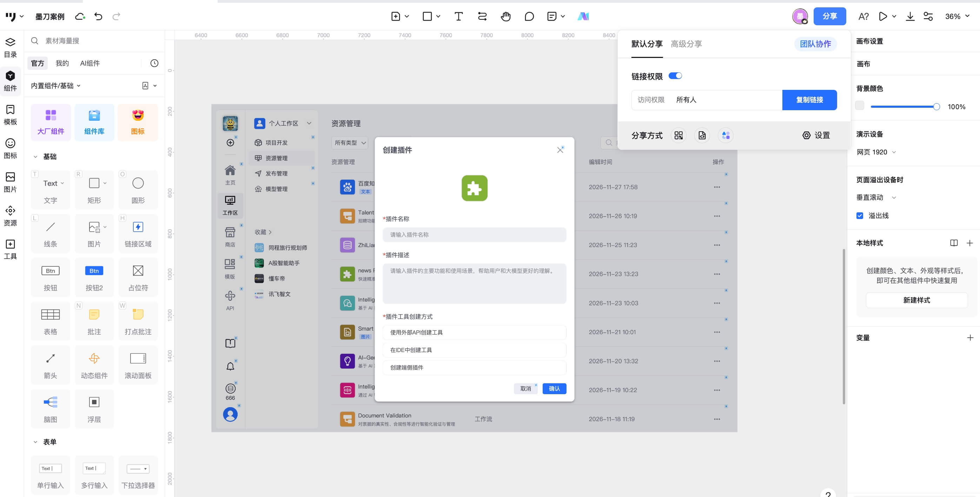Click the comment bubble tool
980x497 pixels.
[x=529, y=16]
